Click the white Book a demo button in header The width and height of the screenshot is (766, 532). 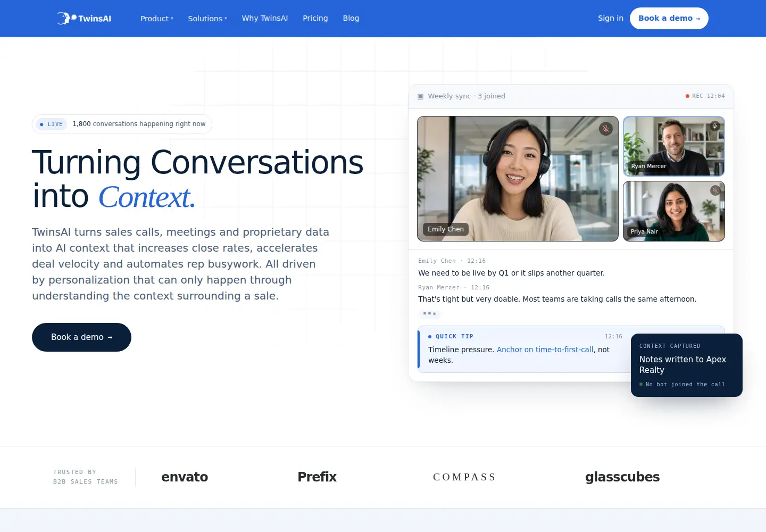(x=669, y=18)
